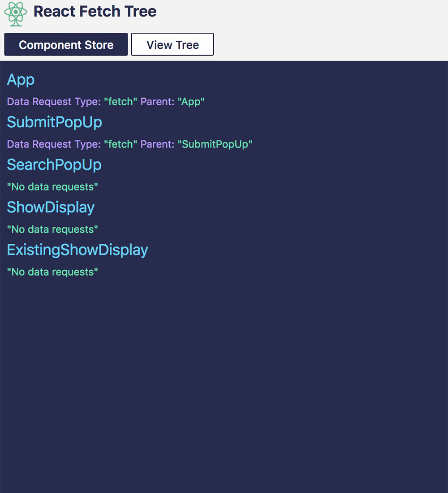448x493 pixels.
Task: Click "No data requests" under SearchPopUp
Action: tap(52, 187)
